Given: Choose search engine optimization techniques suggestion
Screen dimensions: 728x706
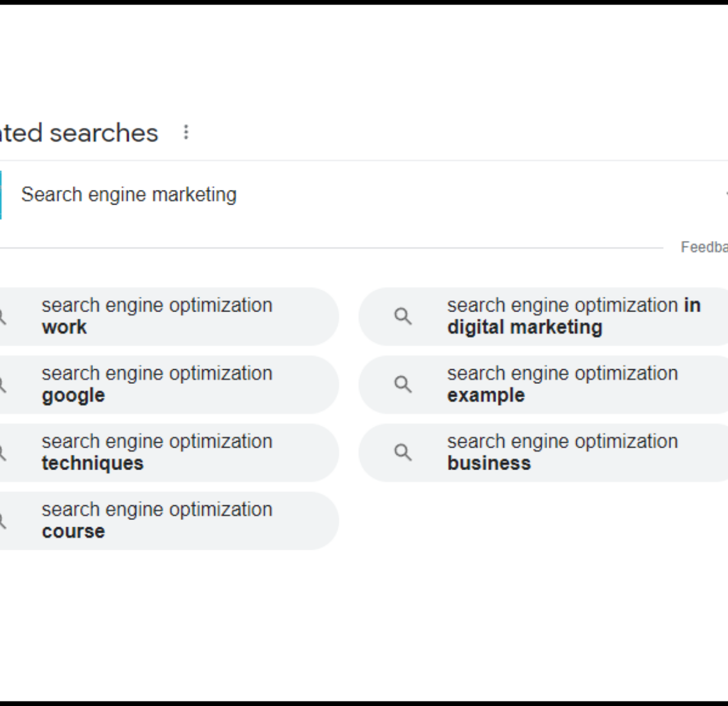Looking at the screenshot, I should coord(169,453).
